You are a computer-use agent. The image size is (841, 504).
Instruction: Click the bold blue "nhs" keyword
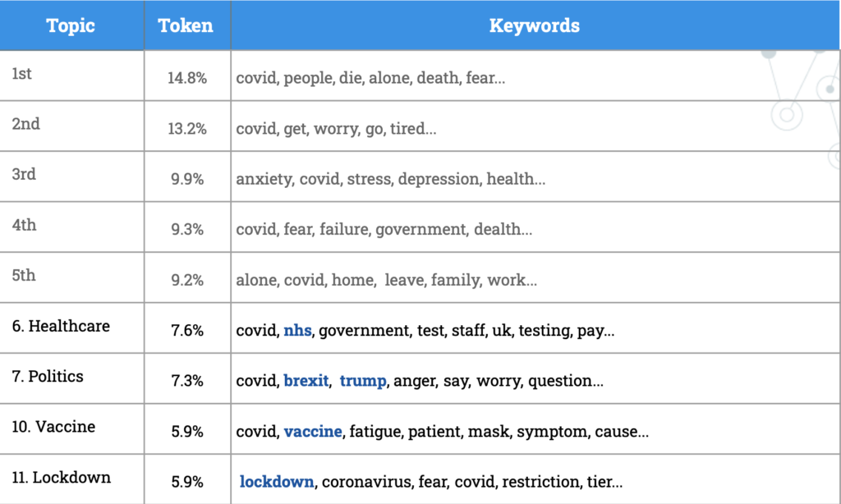coord(297,331)
